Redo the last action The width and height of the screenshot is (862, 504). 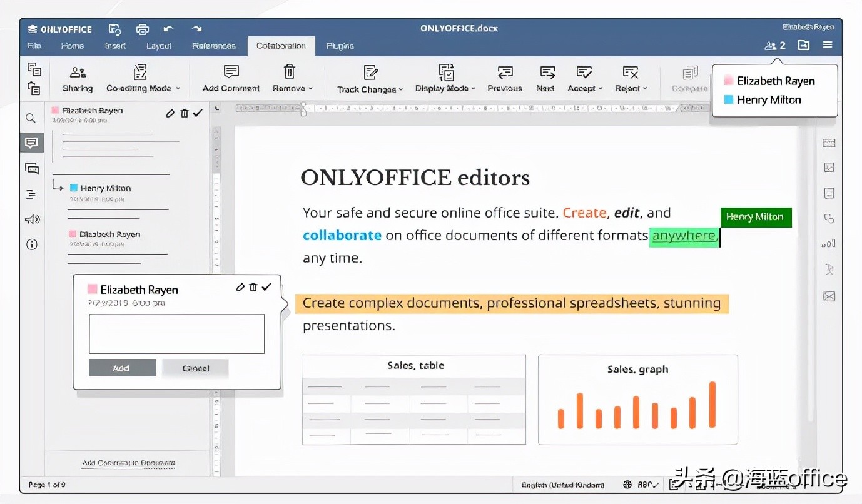coord(197,29)
